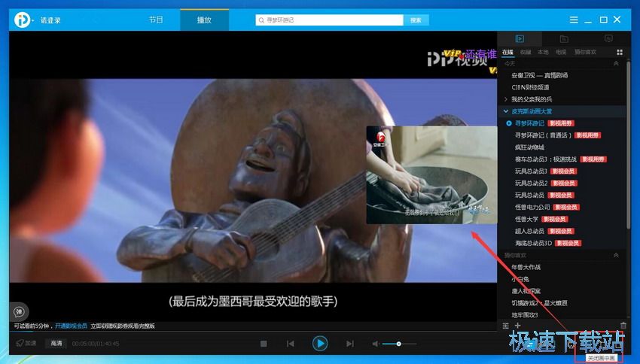
Task: Click the round play button
Action: coord(320,344)
